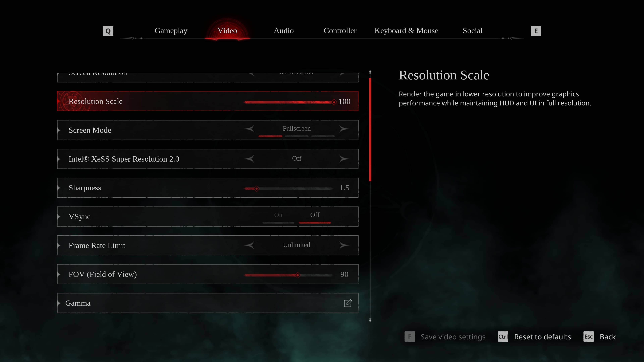Image resolution: width=644 pixels, height=362 pixels.
Task: Click the Ctrl key reset icon
Action: coord(503,337)
